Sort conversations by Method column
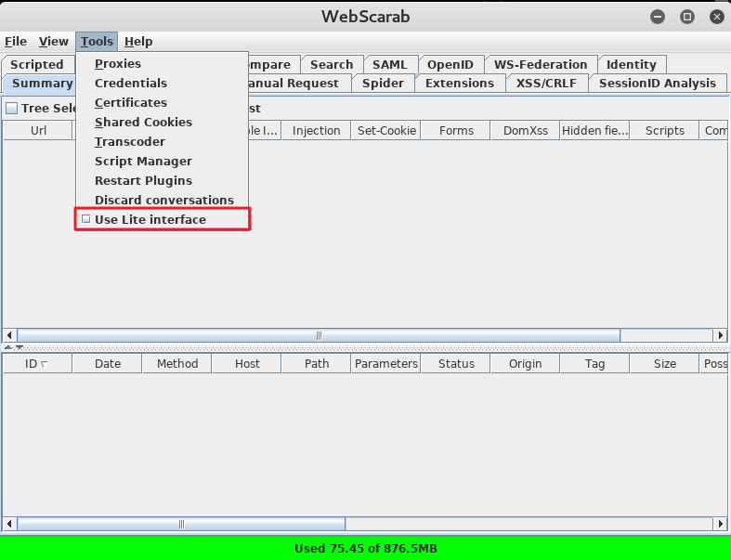This screenshot has height=560, width=731. coord(177,364)
